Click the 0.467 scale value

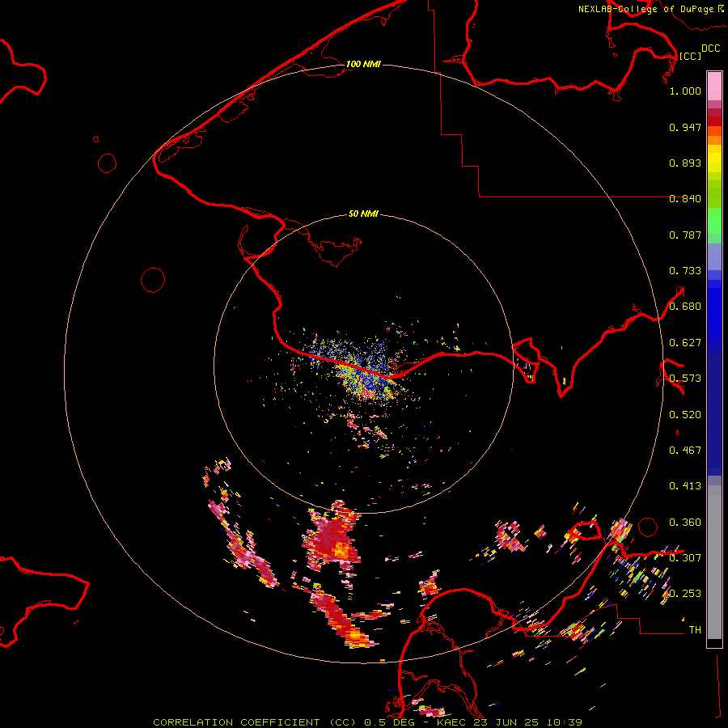coord(685,451)
